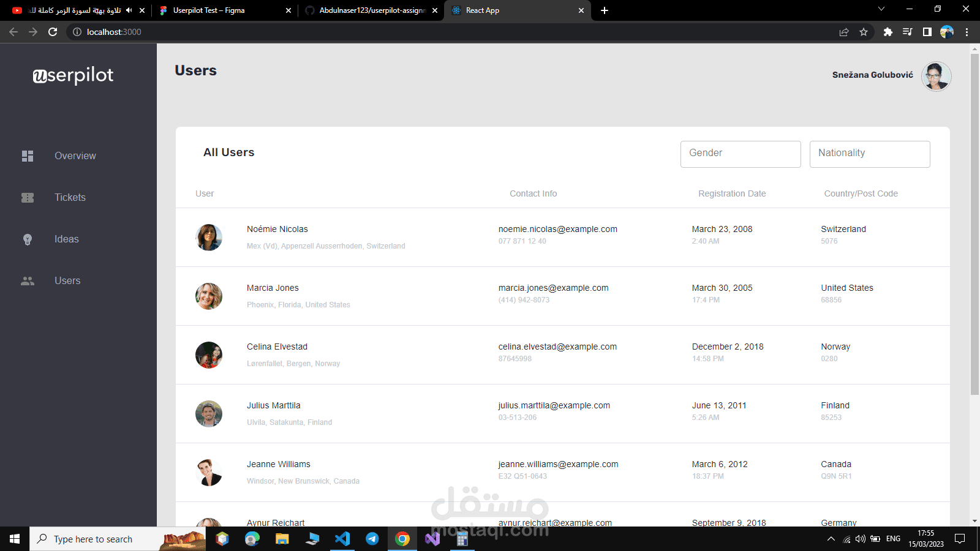Open Telegram from taskbar
The height and width of the screenshot is (551, 980).
click(372, 539)
